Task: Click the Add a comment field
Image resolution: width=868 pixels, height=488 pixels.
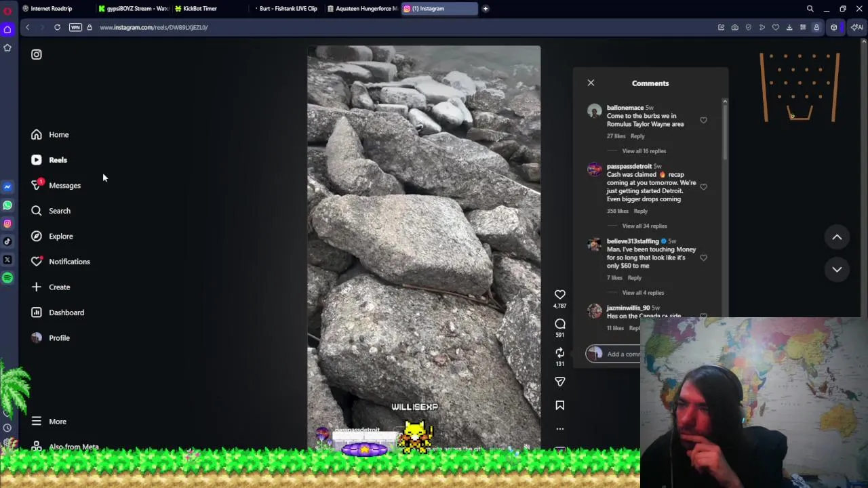Action: coord(614,353)
